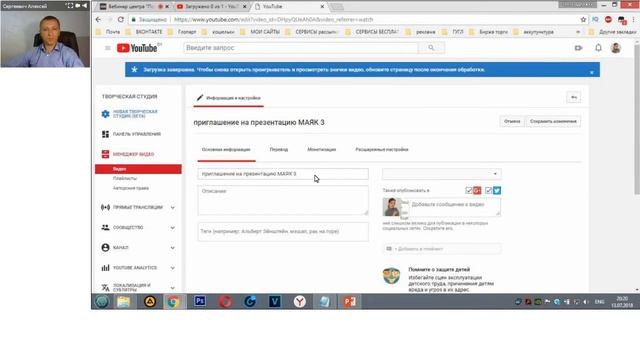Image resolution: width=640 pixels, height=360 pixels.
Task: Open the notifications bell
Action: [x=598, y=48]
